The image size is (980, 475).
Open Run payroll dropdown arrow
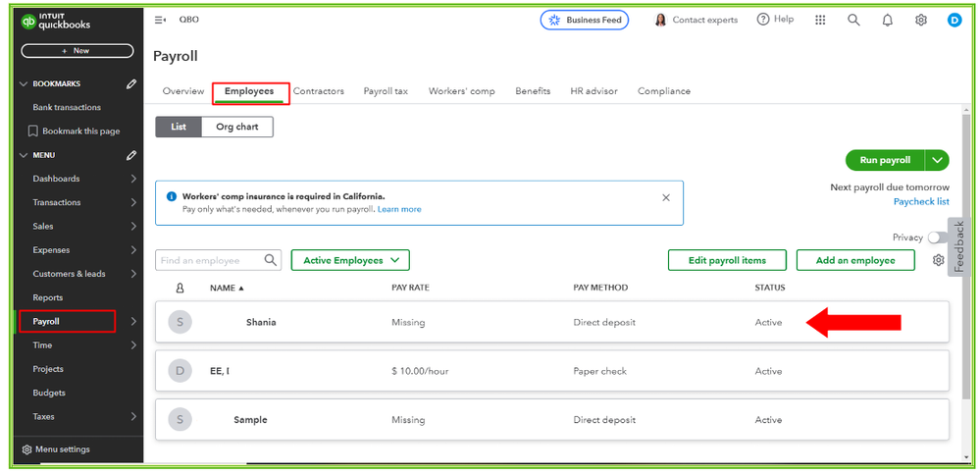coord(937,160)
